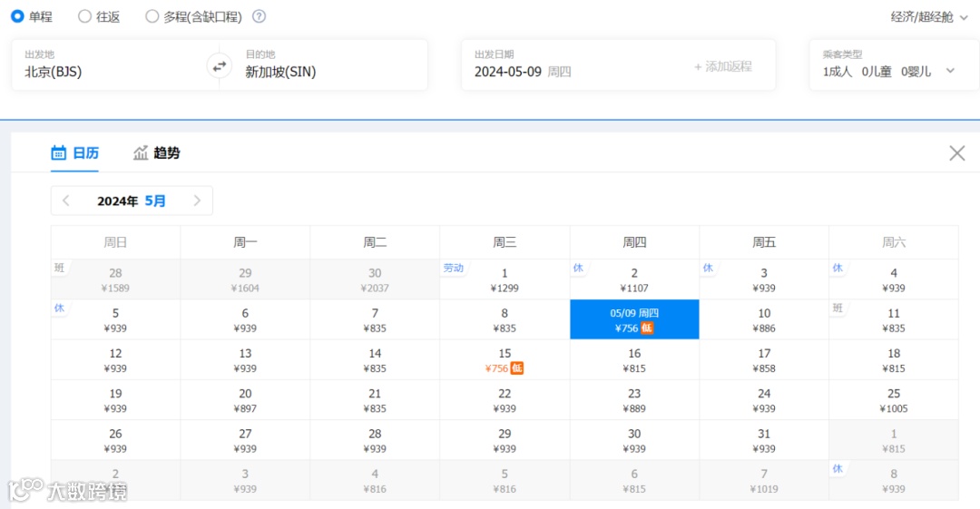Select May 1 priced ¥1299

505,279
